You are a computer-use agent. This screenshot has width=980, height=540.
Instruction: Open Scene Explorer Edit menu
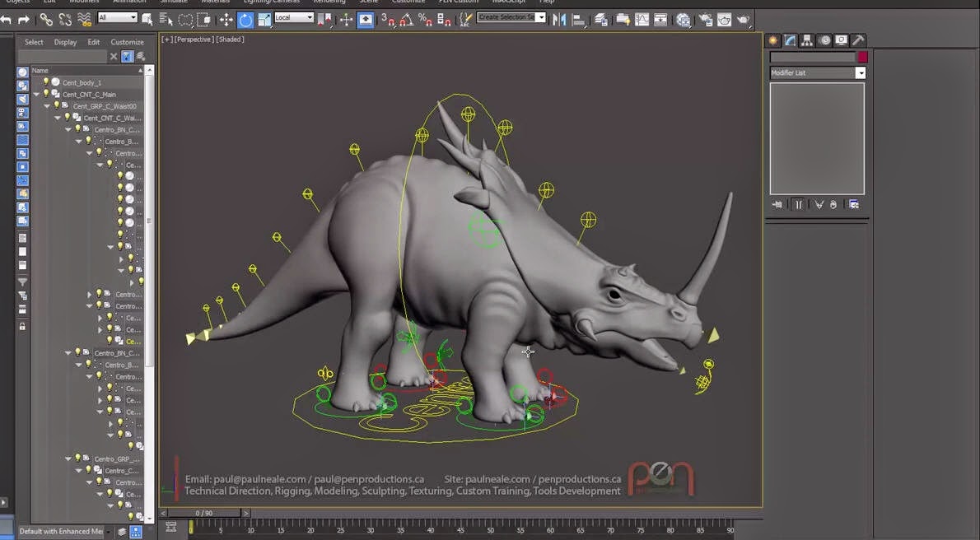(94, 42)
